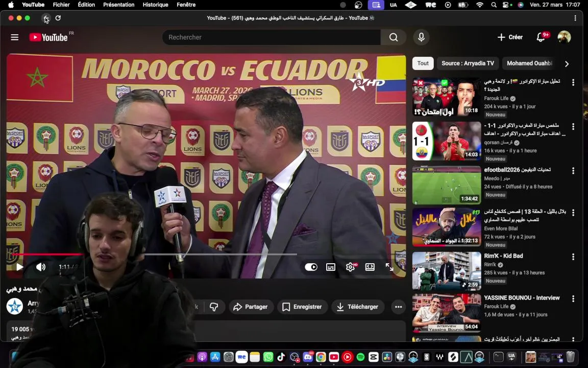The image size is (588, 368).
Task: Open the Farouk Life channel link on the Bounou video
Action: (x=496, y=307)
